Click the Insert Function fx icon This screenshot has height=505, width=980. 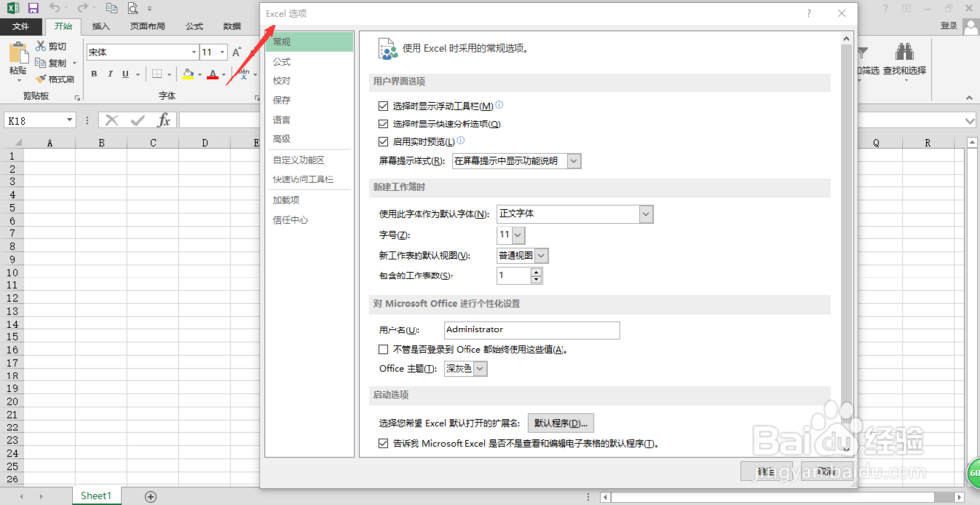coord(164,120)
